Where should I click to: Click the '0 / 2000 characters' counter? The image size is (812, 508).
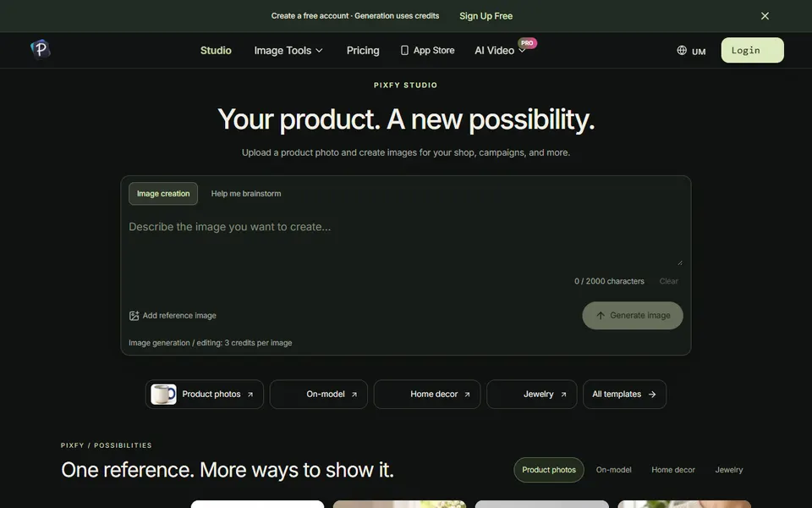[x=609, y=281]
